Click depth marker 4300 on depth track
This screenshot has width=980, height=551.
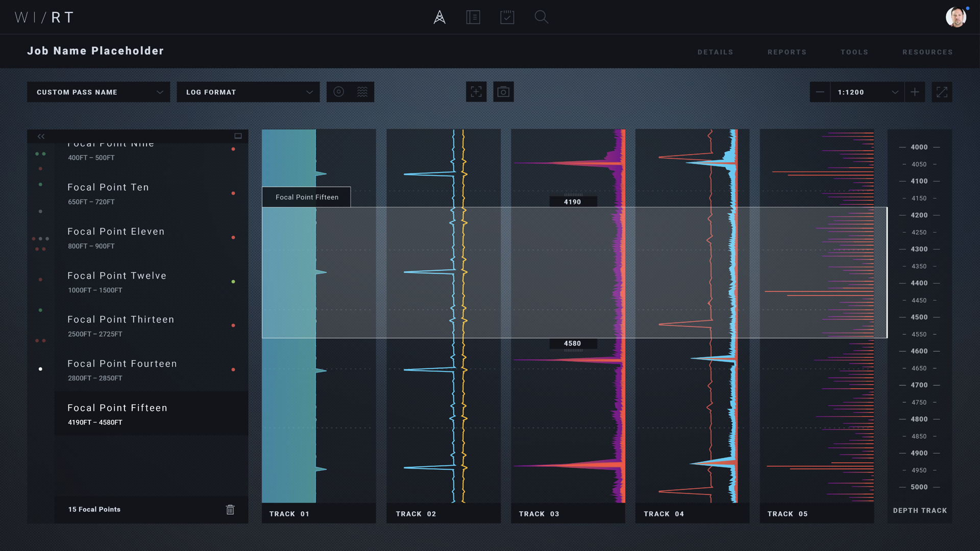click(919, 249)
